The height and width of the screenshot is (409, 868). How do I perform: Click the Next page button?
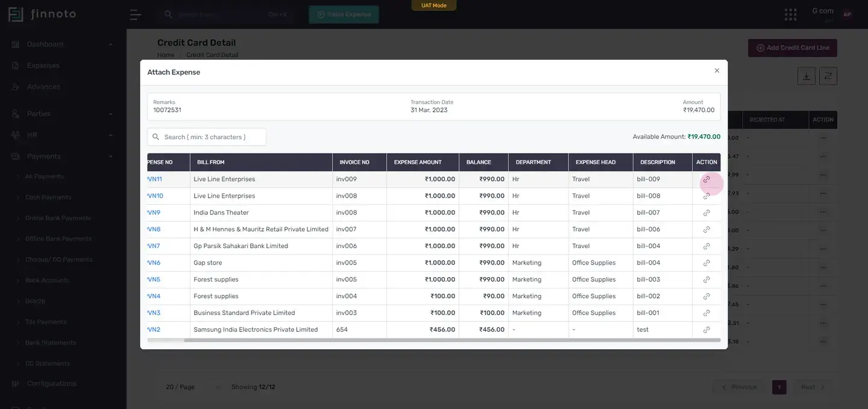[813, 387]
